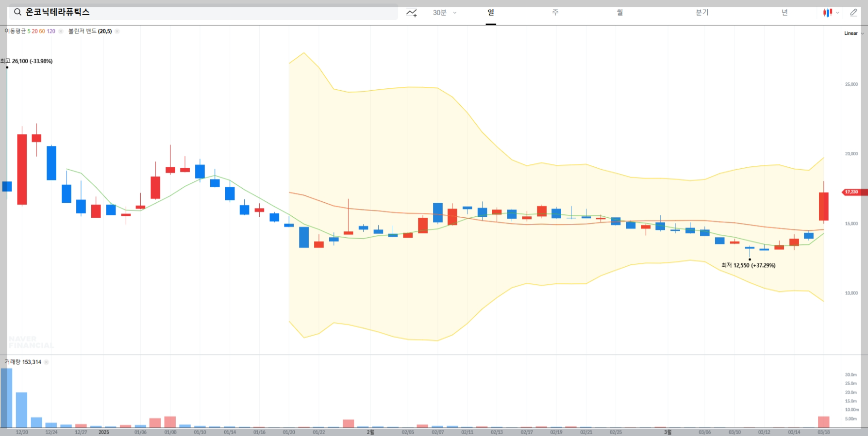
Task: Switch to the 월 (monthly) tab
Action: coord(620,13)
